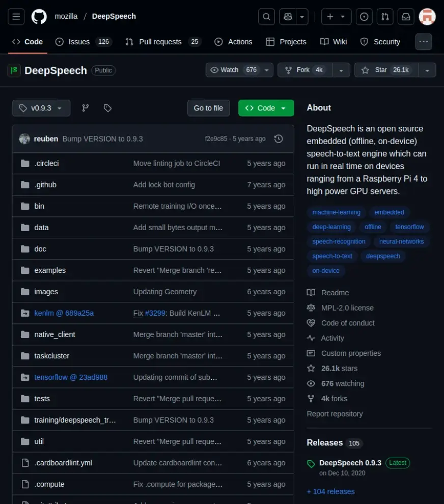Open the + 104 releases link
This screenshot has height=504, width=444.
pyautogui.click(x=330, y=491)
